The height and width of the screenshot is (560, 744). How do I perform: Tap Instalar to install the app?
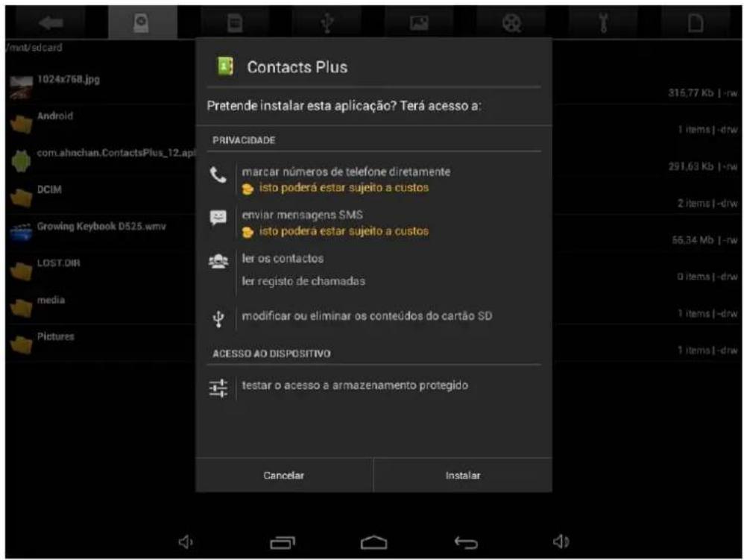(x=463, y=475)
